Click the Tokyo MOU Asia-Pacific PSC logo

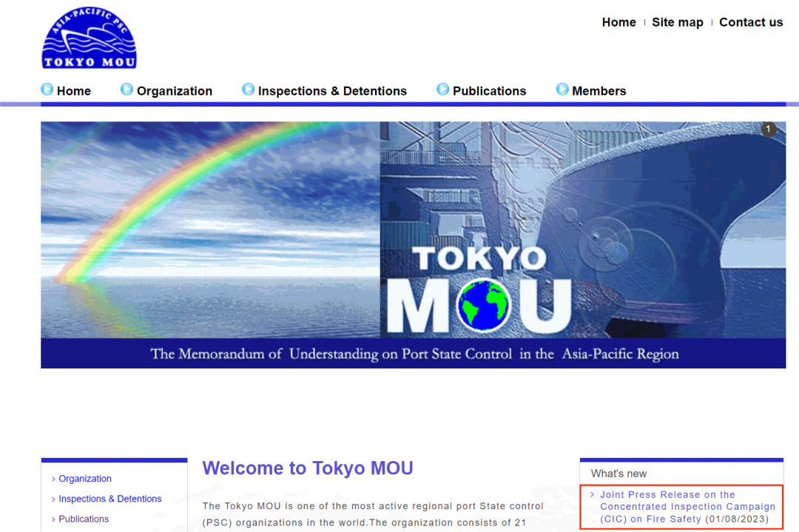click(90, 38)
